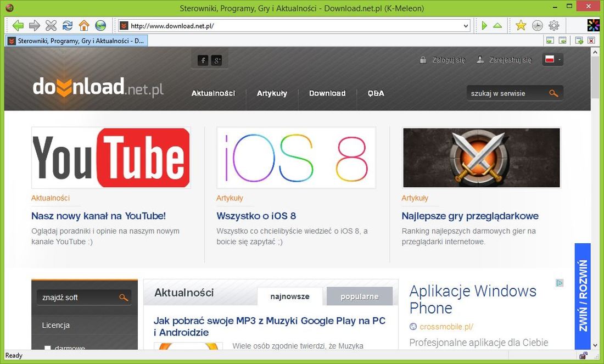This screenshot has width=604, height=364.
Task: Click the colorful K-Meleon throbber icon
Action: point(593,25)
